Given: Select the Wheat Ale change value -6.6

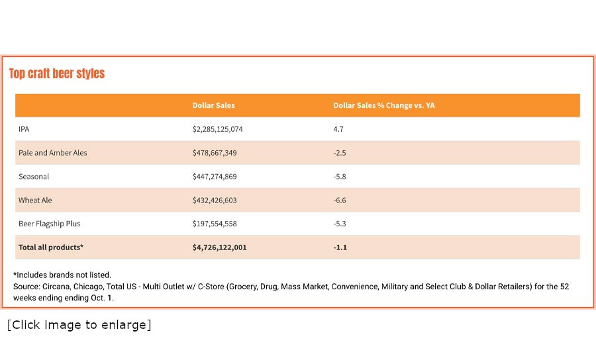Looking at the screenshot, I should click(x=340, y=200).
